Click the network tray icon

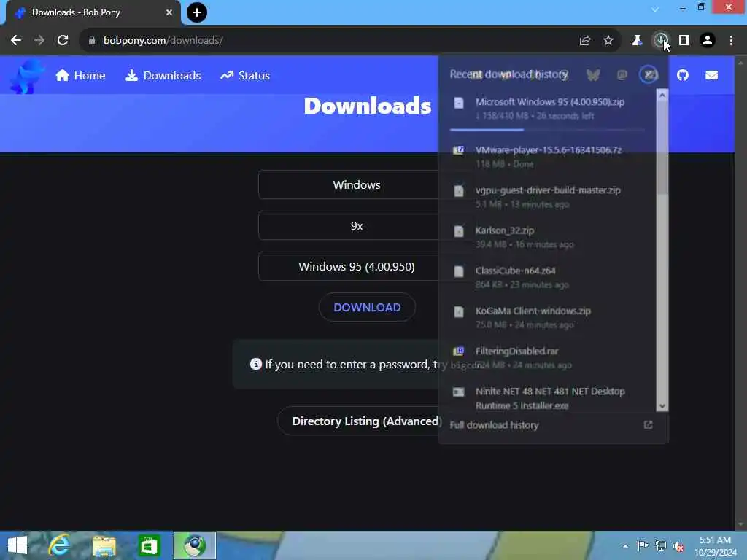tap(661, 545)
